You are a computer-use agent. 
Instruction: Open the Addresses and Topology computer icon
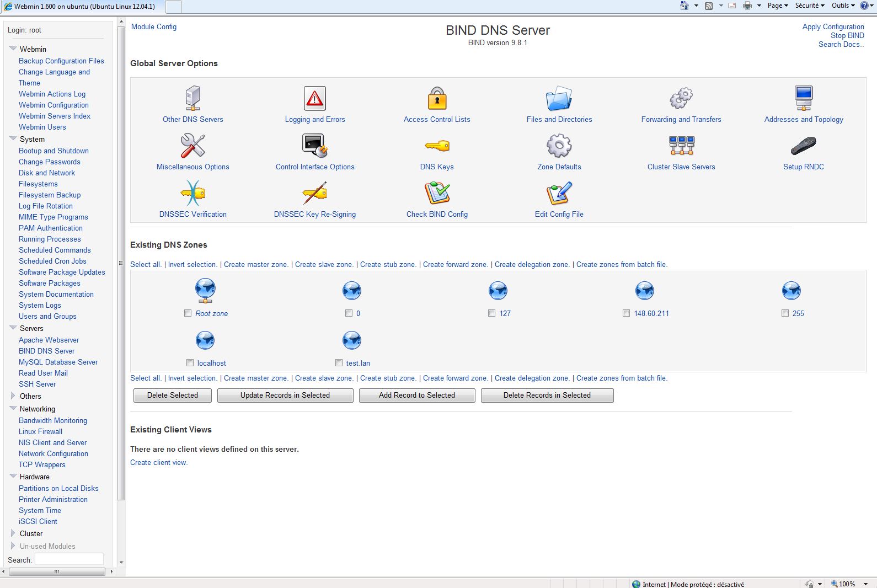tap(804, 99)
